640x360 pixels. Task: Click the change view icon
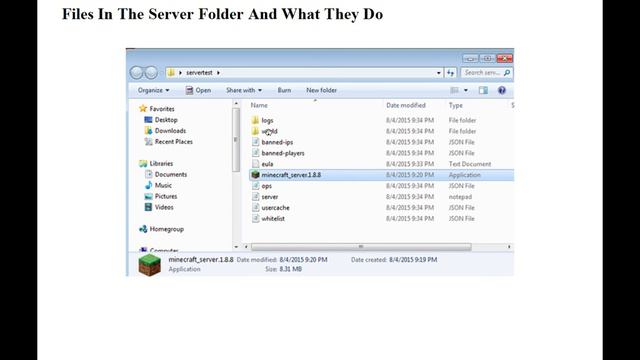pyautogui.click(x=454, y=90)
